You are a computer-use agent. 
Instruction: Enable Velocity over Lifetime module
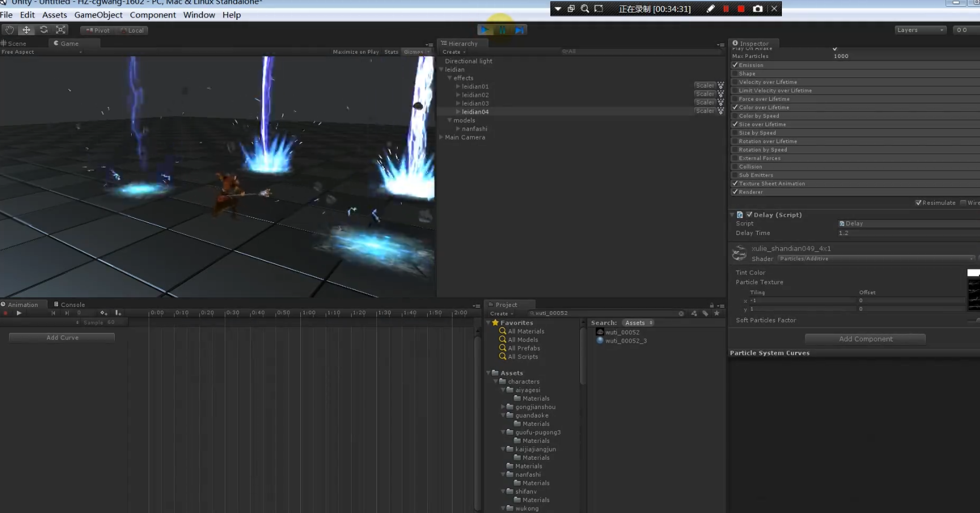(735, 82)
